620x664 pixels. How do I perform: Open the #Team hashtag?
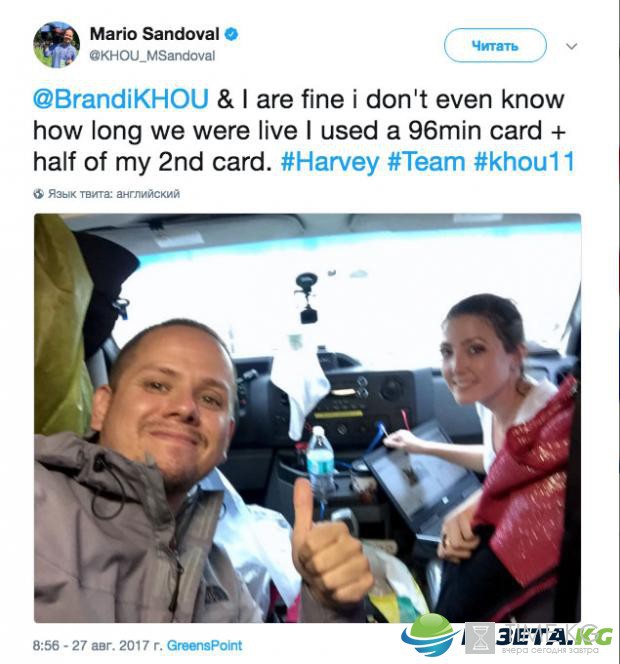[426, 162]
